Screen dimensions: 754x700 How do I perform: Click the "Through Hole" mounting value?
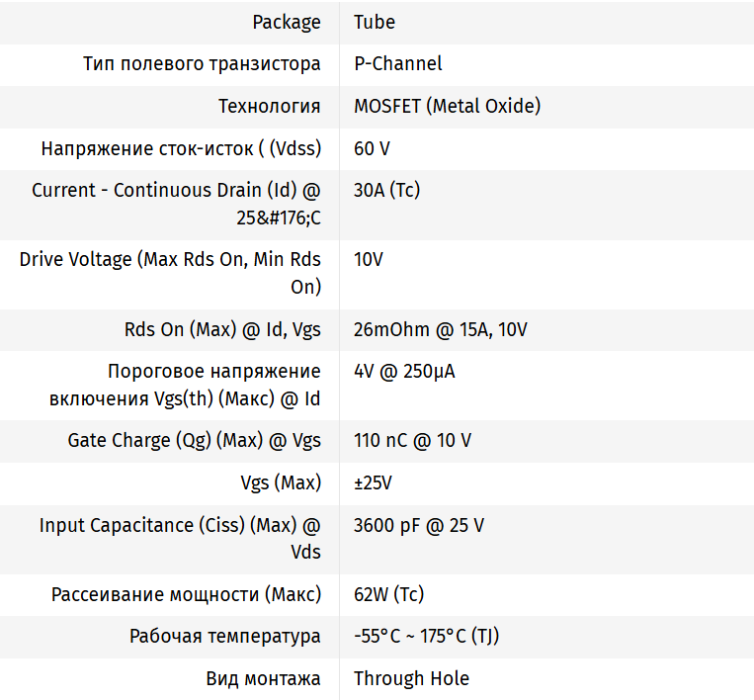tap(411, 679)
